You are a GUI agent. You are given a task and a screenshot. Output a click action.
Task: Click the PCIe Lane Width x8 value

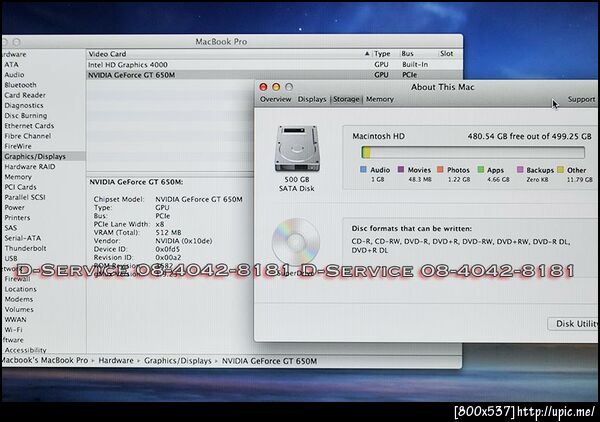160,224
